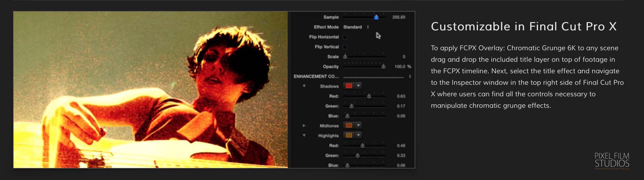644x180 pixels.
Task: Click the Shadows Green slider handle
Action: point(352,106)
